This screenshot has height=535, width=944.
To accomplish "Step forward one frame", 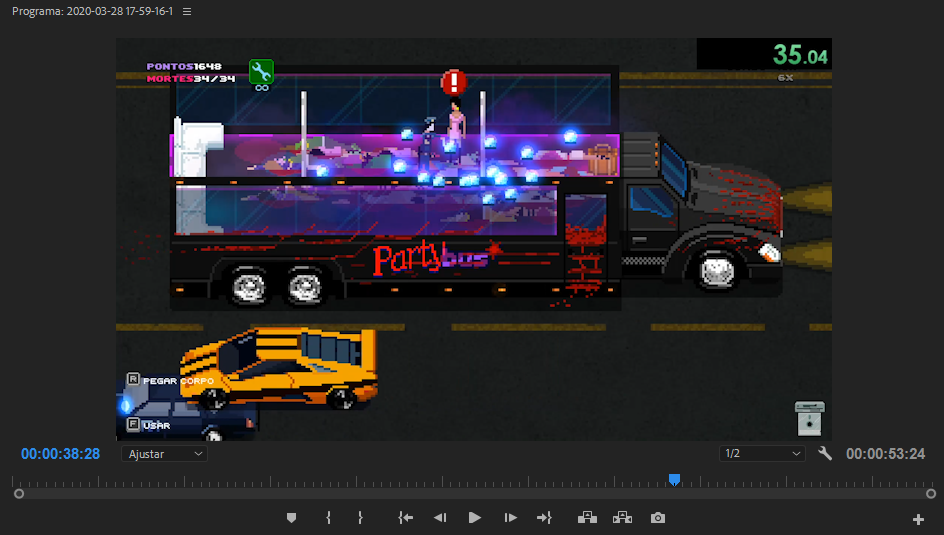I will point(511,518).
